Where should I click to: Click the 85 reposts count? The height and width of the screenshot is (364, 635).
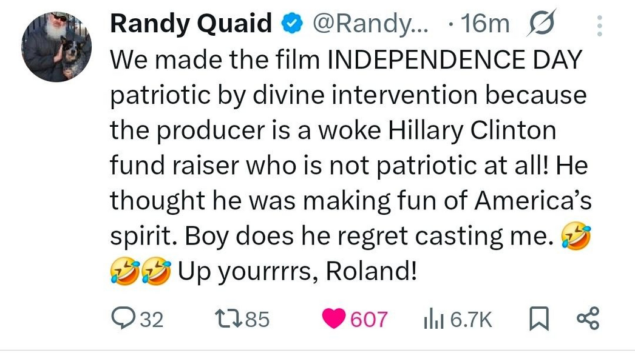(x=257, y=320)
